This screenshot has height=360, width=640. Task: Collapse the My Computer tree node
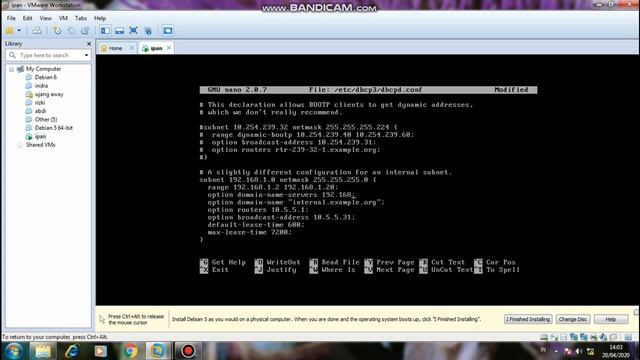(11, 69)
